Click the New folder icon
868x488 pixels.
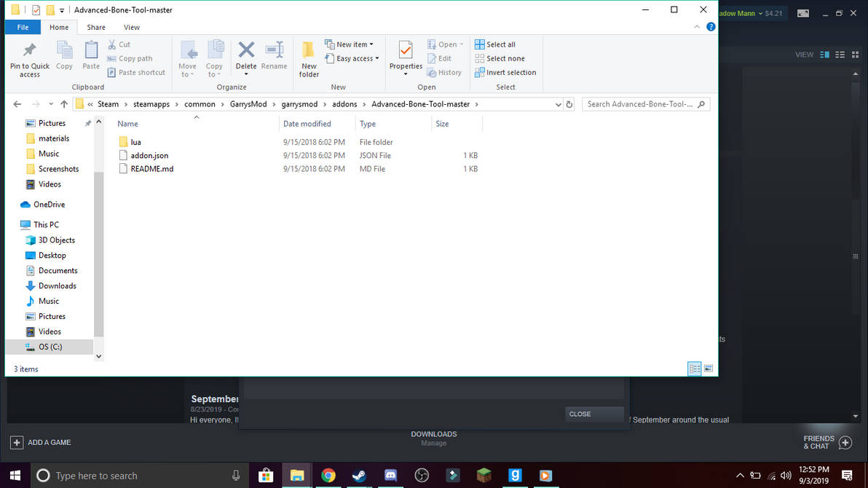308,51
